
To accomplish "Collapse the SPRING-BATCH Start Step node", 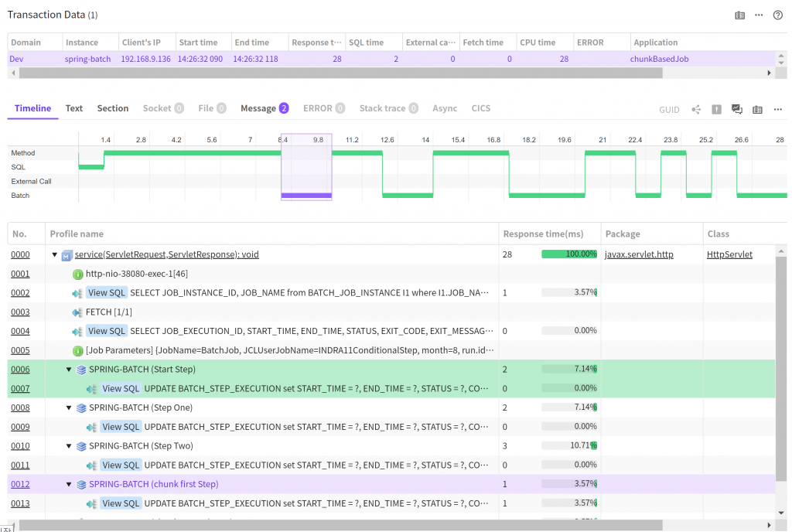I will click(x=68, y=369).
